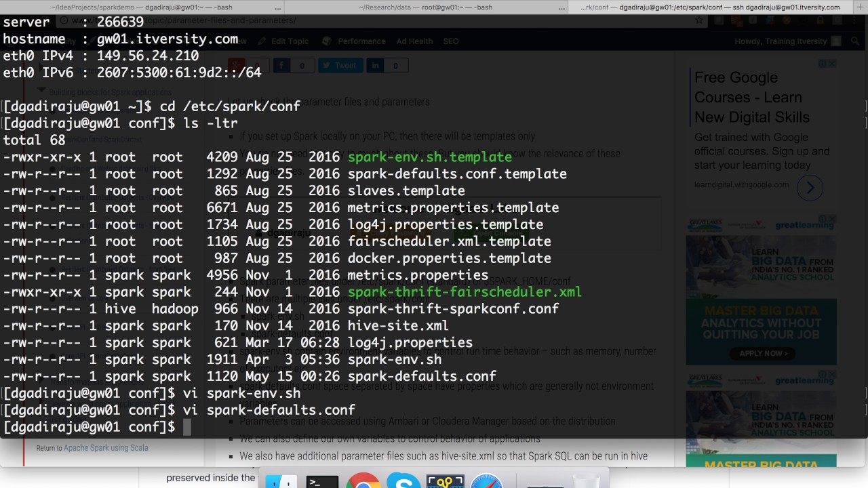This screenshot has width=868, height=488.
Task: Click slaves.template in the listing
Action: click(406, 190)
